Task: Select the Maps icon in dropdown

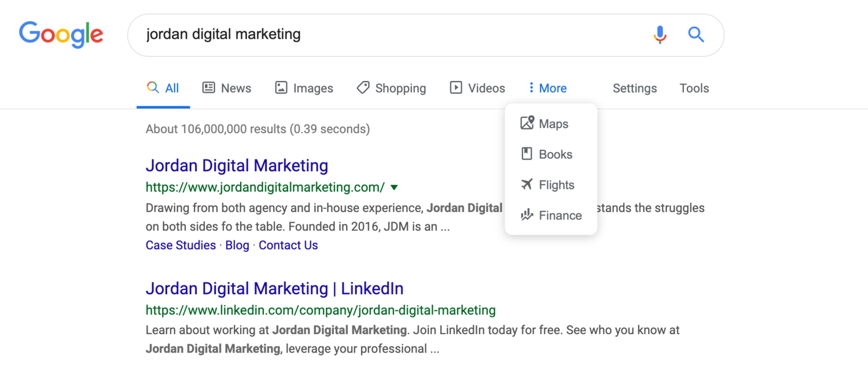Action: pos(527,123)
